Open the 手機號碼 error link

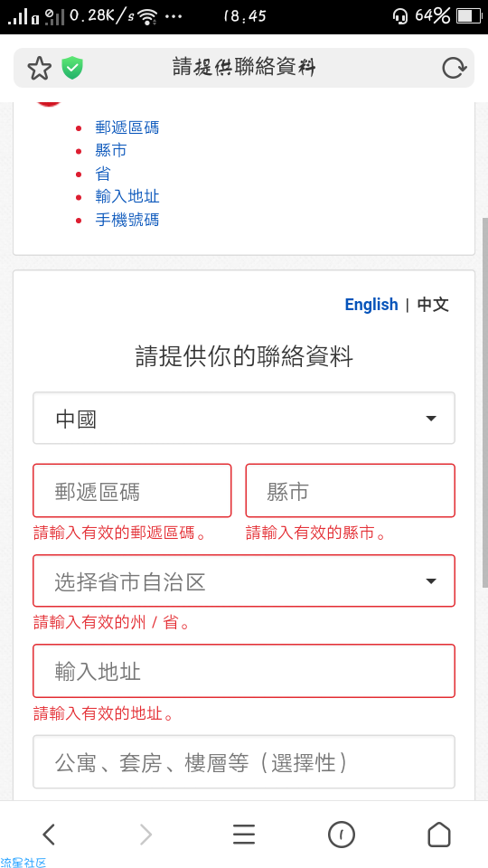coord(127,220)
